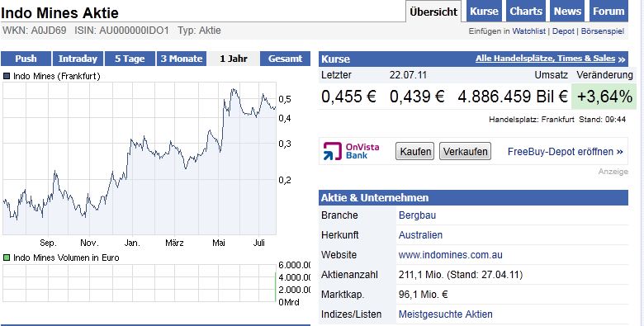
Task: Select the 5 Tage chart range
Action: 130,59
